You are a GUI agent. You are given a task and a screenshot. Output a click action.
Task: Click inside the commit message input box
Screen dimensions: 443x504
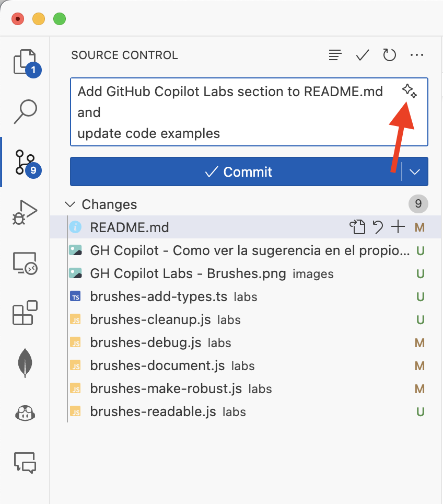click(249, 112)
